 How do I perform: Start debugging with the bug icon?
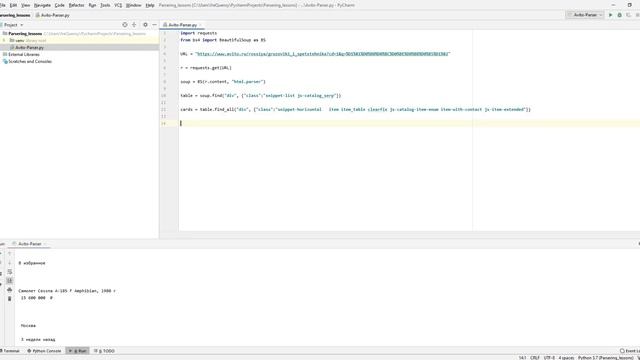point(620,15)
